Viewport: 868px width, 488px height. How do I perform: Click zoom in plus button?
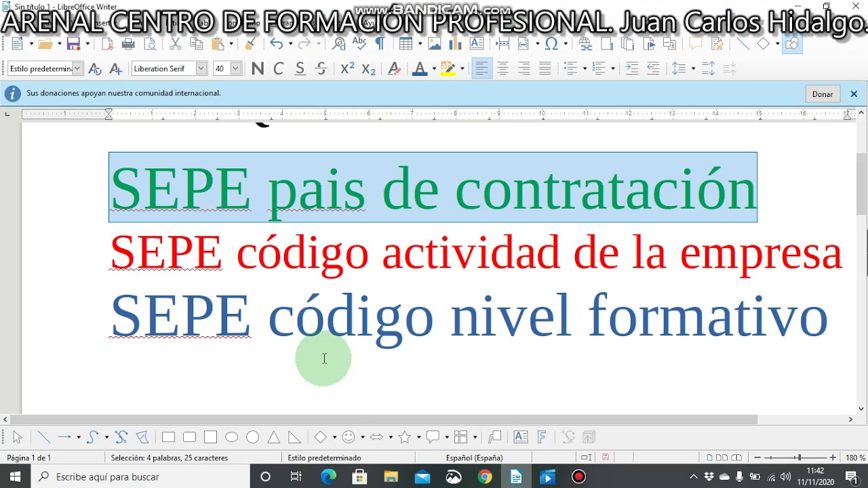point(833,457)
